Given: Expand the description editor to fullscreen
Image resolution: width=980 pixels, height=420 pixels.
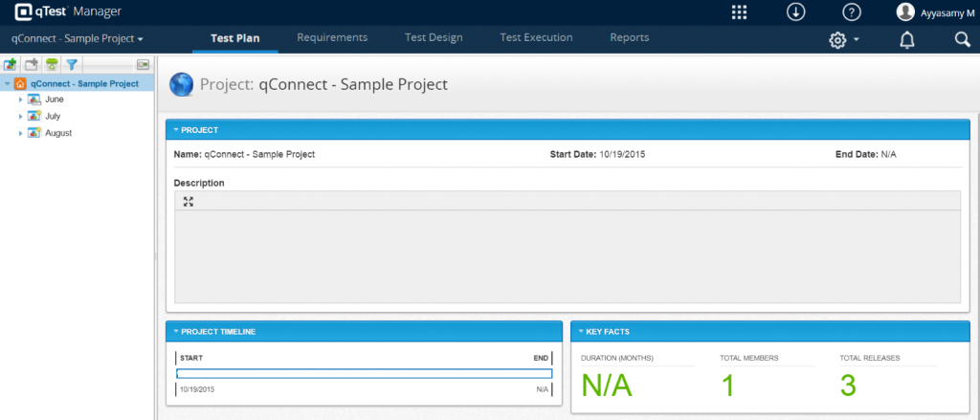Looking at the screenshot, I should click(189, 201).
